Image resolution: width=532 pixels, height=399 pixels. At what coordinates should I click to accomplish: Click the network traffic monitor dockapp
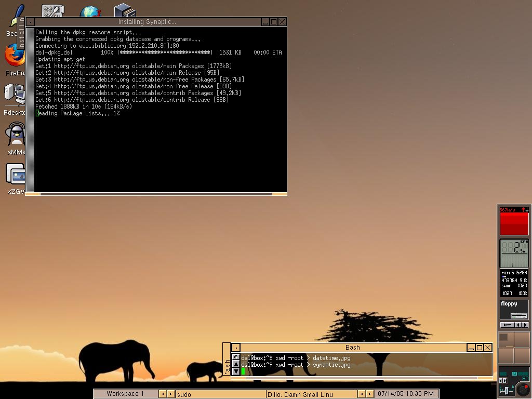[x=514, y=221]
